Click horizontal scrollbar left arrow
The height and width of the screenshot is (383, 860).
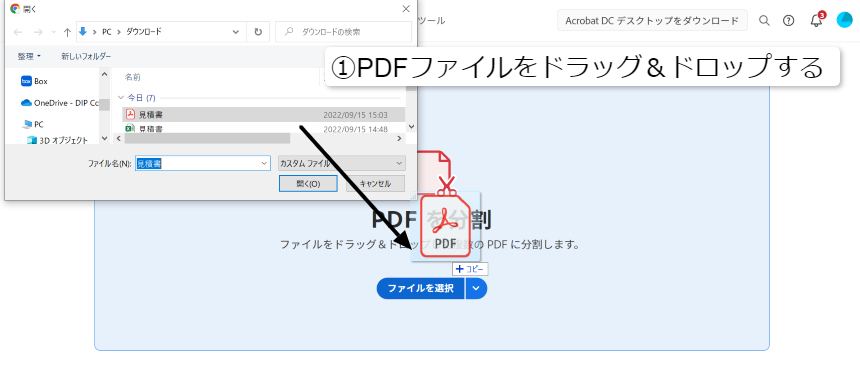(x=117, y=139)
